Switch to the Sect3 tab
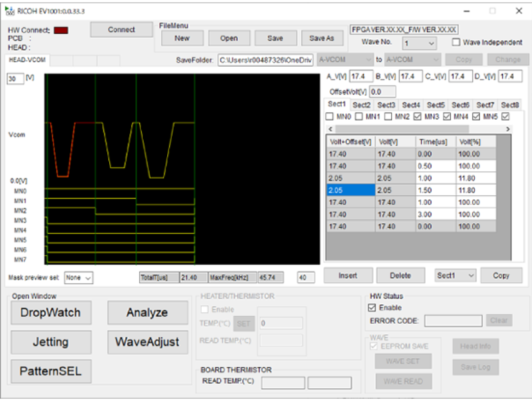Screen dimensions: 532x401 pos(386,105)
